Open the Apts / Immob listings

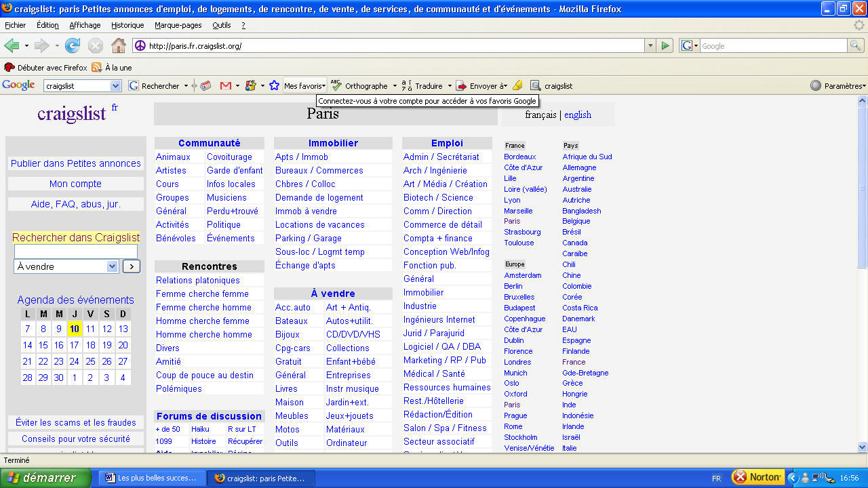tap(302, 157)
